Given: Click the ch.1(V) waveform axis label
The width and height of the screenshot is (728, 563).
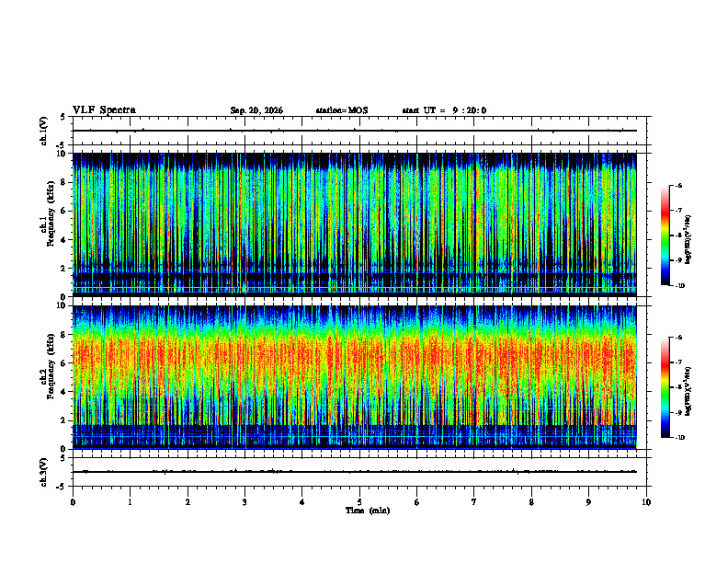Looking at the screenshot, I should tap(44, 131).
